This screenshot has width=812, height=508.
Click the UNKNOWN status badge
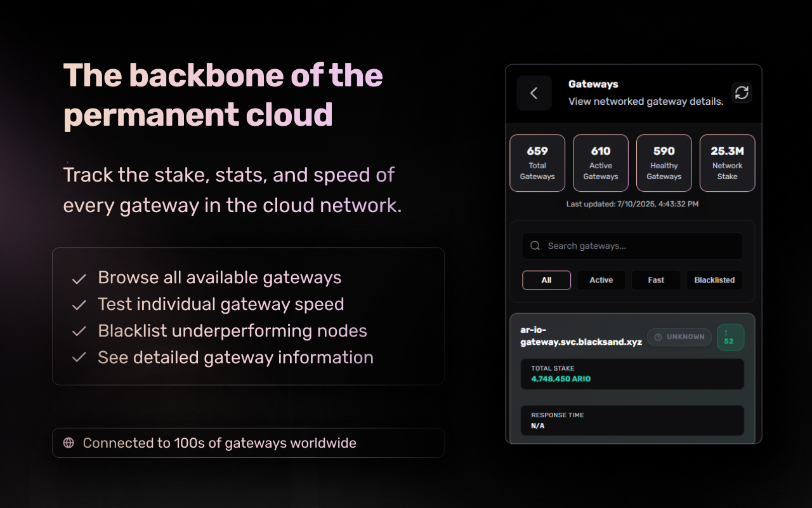pos(679,337)
